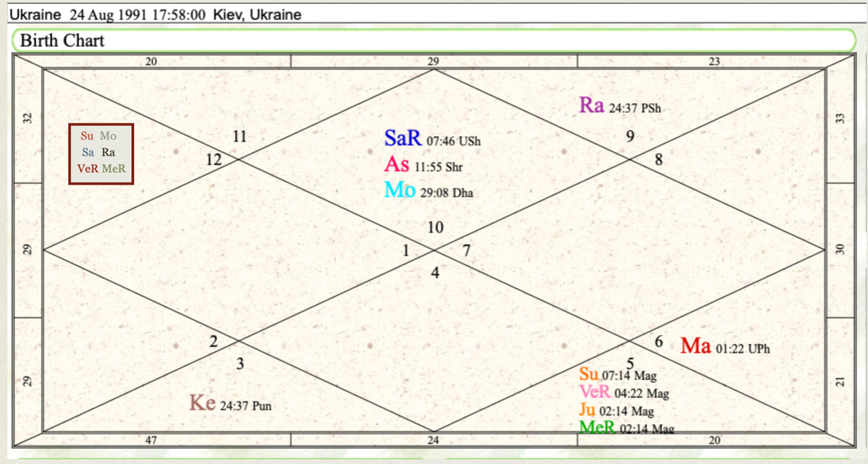Select Rahu 'Ra 24:37 PSh' in chart

(621, 106)
